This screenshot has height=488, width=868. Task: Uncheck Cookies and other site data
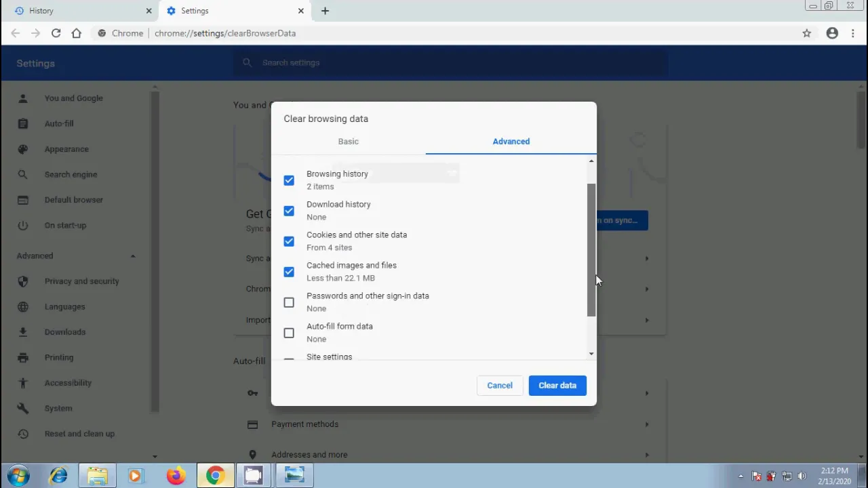[x=289, y=241]
